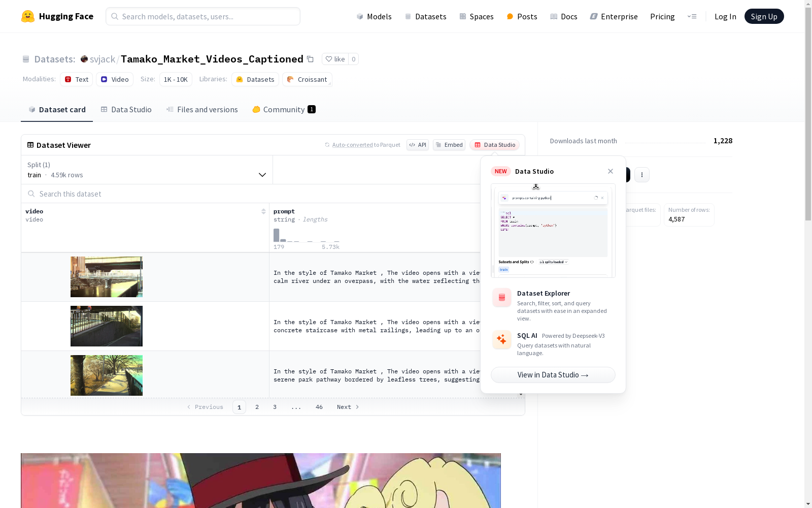Click the prompt lengths histogram bar
Image resolution: width=812 pixels, height=508 pixels.
point(277,235)
